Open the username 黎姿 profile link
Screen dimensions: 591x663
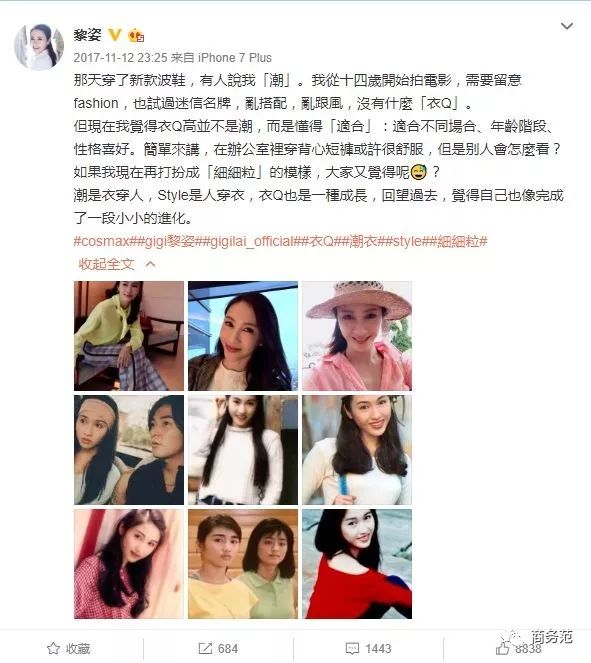click(x=88, y=35)
